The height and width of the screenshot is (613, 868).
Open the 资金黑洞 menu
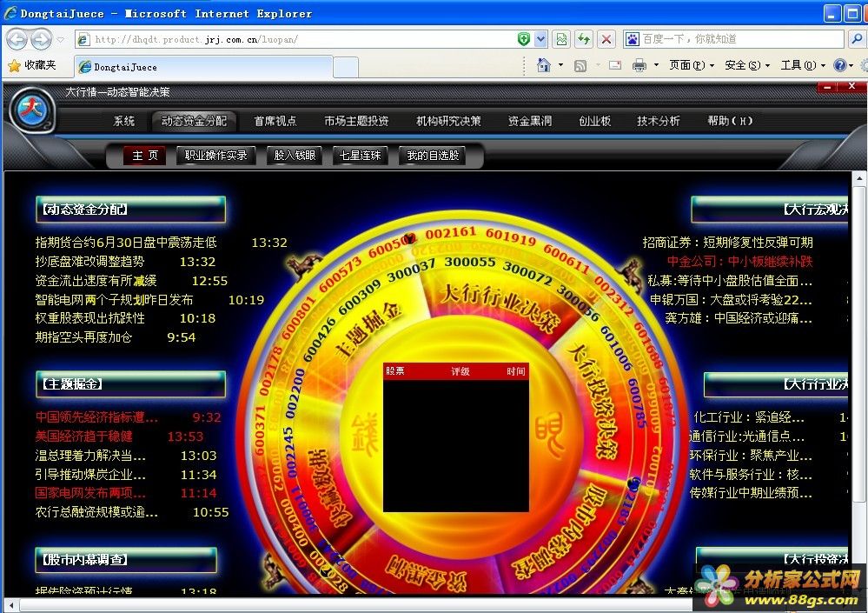[530, 121]
